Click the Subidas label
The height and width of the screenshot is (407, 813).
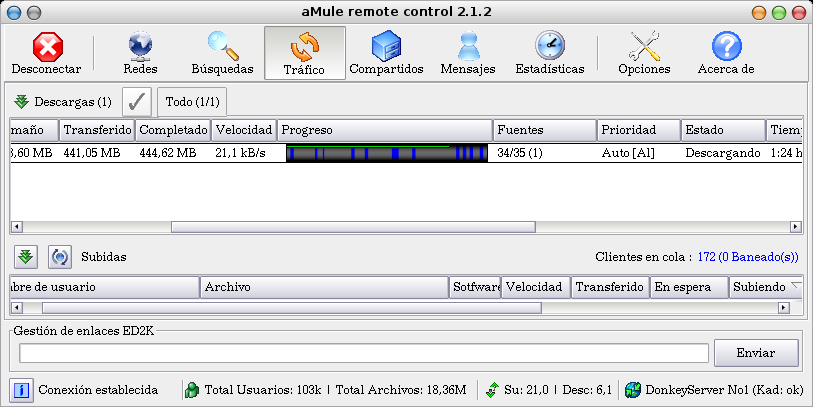pos(104,257)
